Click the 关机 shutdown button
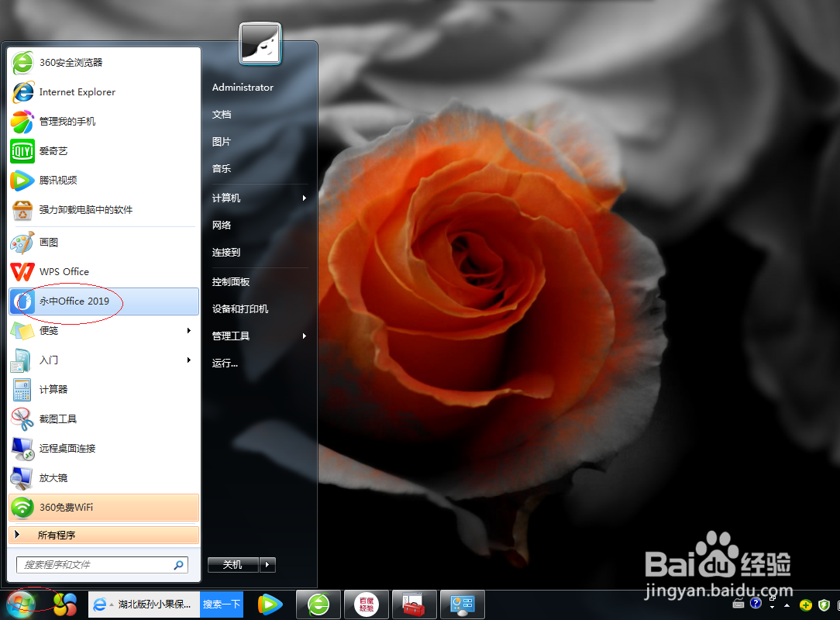 point(233,565)
